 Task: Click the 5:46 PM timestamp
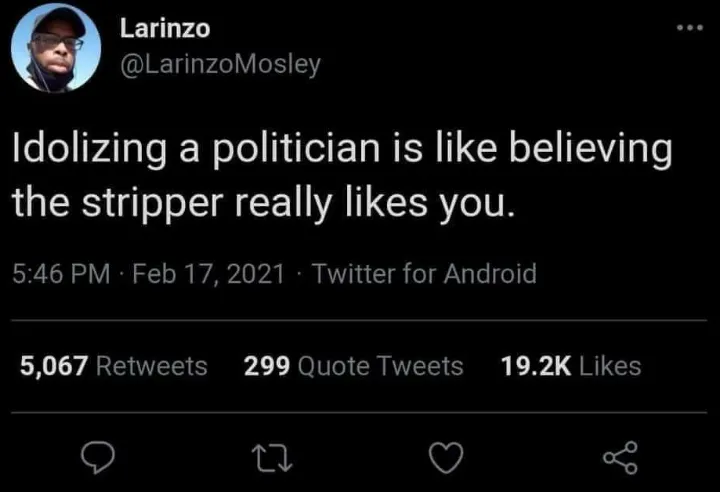click(60, 273)
